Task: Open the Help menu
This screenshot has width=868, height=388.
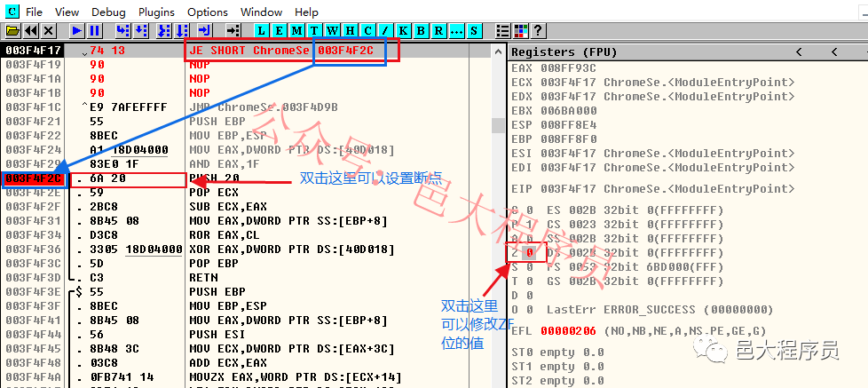Action: (x=306, y=12)
